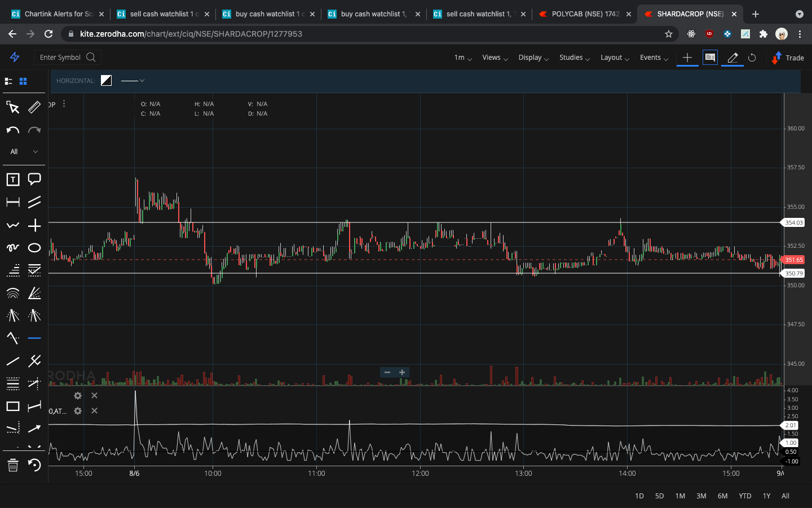Pick the Ellipse drawing tool
Image resolution: width=812 pixels, height=508 pixels.
click(x=34, y=247)
